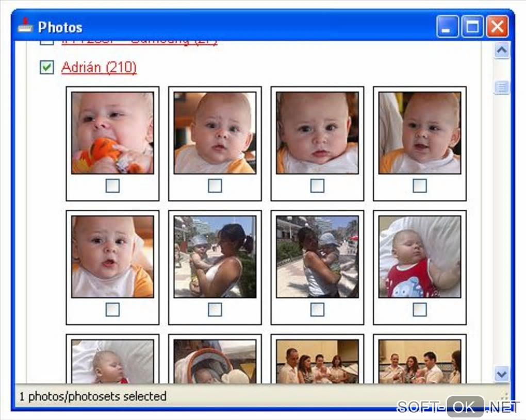Minimize the Photos window
Viewport: 526px width, 420px height.
click(447, 26)
